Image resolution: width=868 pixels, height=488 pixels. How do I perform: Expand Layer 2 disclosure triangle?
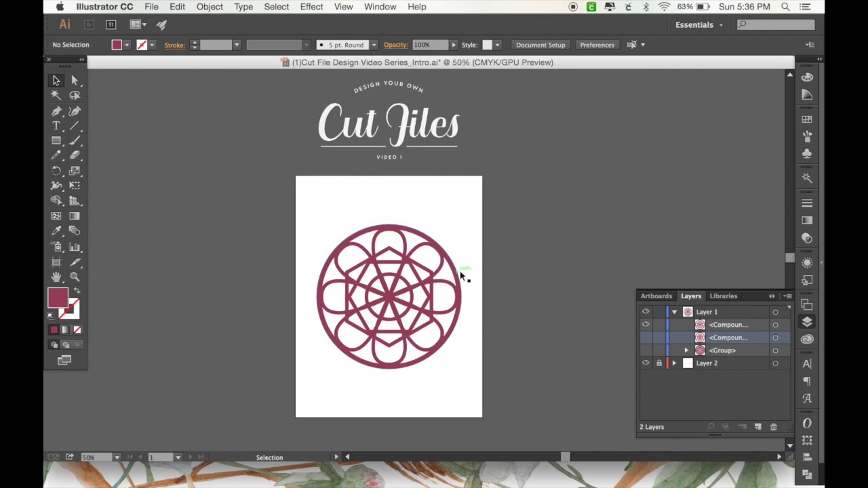point(674,363)
